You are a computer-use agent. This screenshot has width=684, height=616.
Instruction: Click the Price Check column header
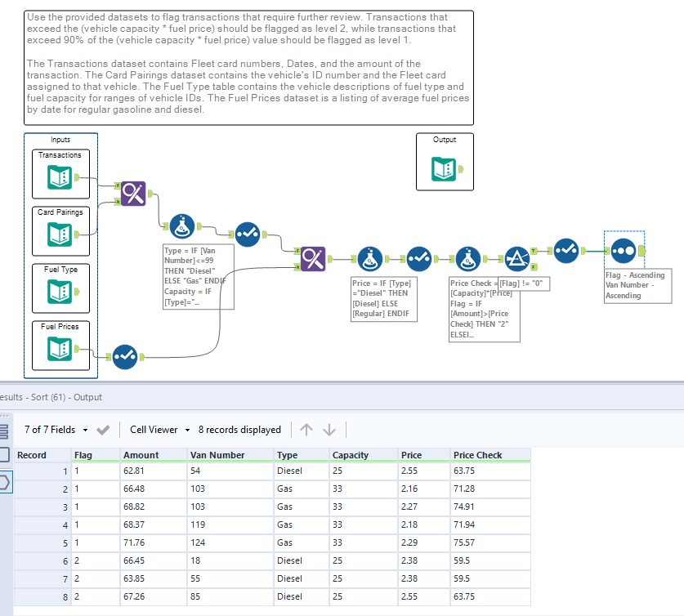(x=490, y=455)
